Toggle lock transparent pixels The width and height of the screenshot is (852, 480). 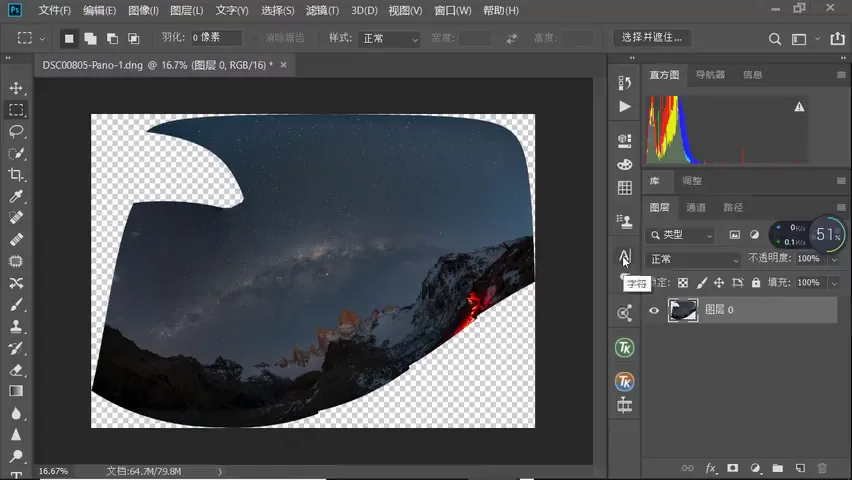(683, 283)
